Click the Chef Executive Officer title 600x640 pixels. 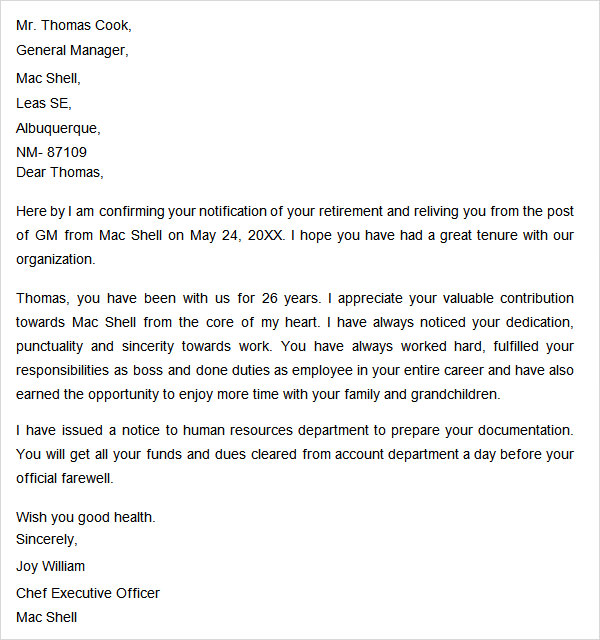point(88,593)
